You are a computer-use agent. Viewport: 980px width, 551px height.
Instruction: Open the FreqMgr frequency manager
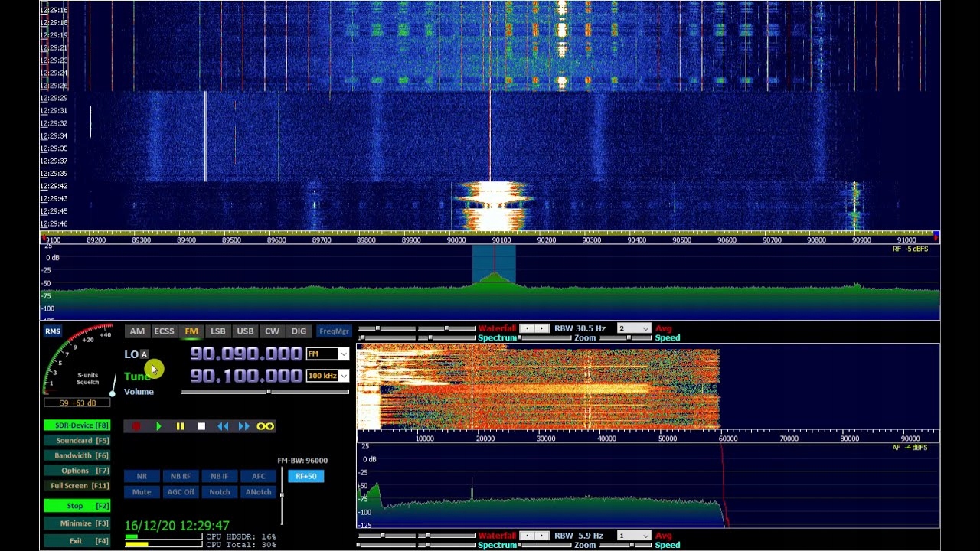(334, 331)
